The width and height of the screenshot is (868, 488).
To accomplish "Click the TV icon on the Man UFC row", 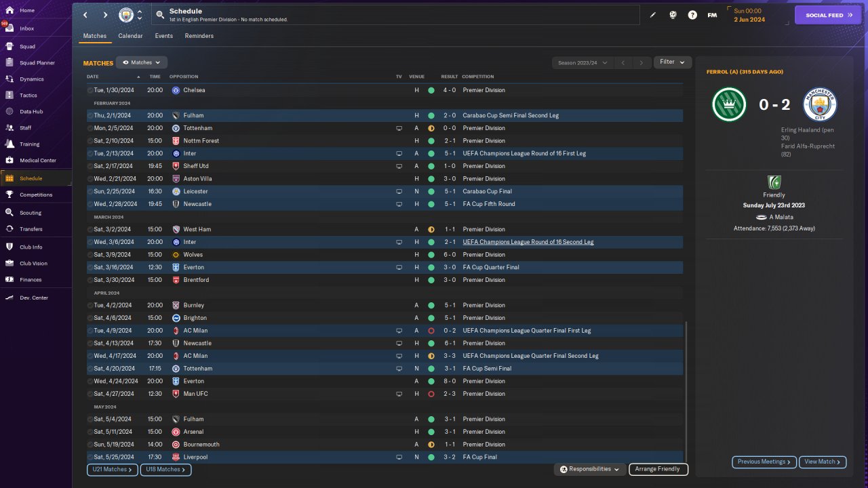I will tap(399, 394).
